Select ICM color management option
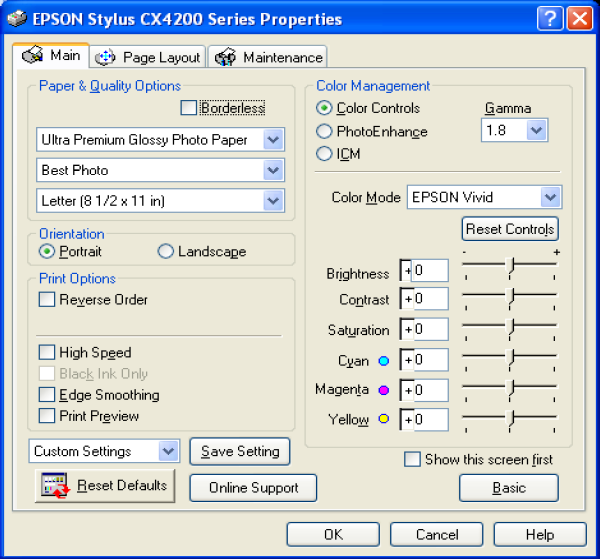The width and height of the screenshot is (600, 559). 324,154
